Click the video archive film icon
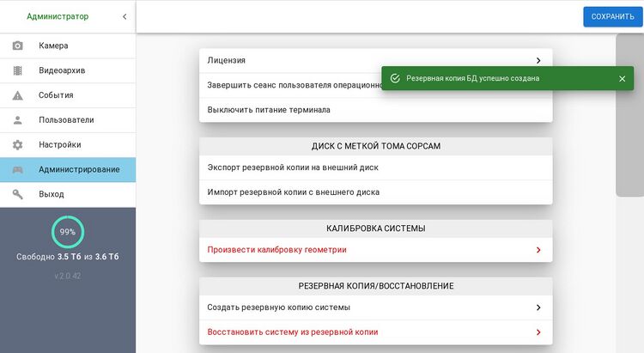This screenshot has width=644, height=353. [x=17, y=70]
